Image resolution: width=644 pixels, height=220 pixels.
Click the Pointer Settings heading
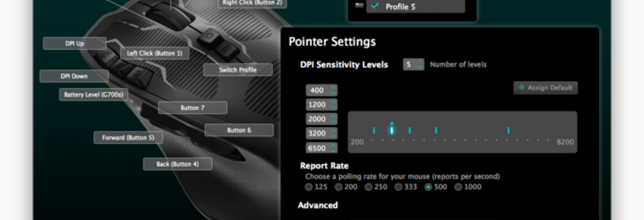(x=332, y=42)
